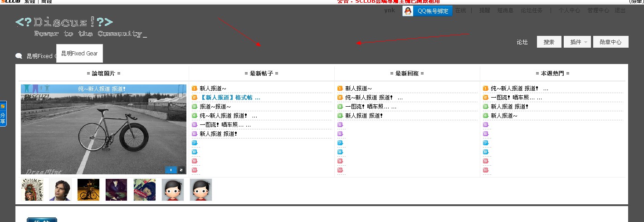Click the 搜索 button
644x222 pixels.
(549, 42)
